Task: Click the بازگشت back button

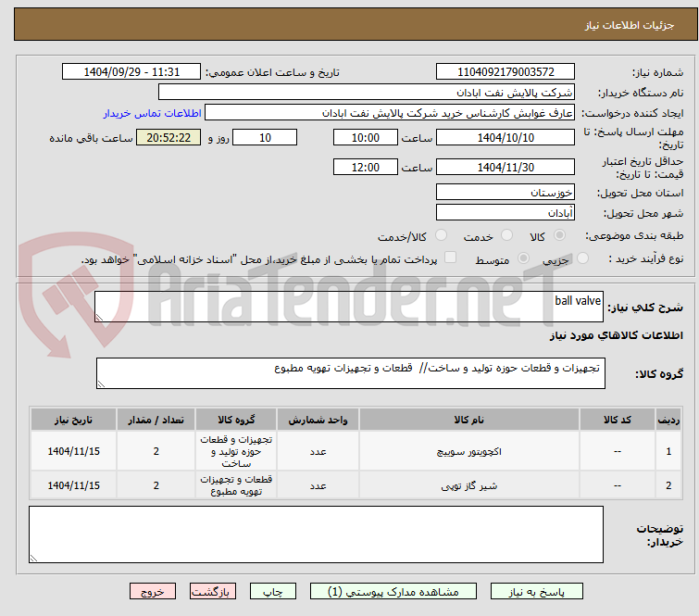Action: click(x=213, y=592)
